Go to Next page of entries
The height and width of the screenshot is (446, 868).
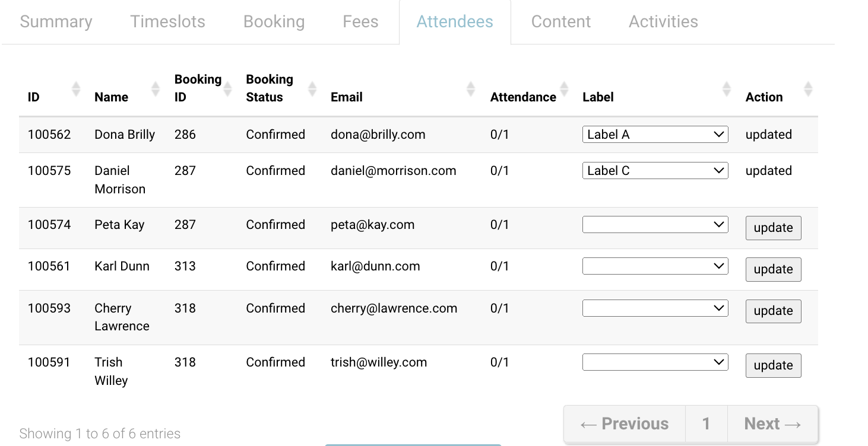772,424
